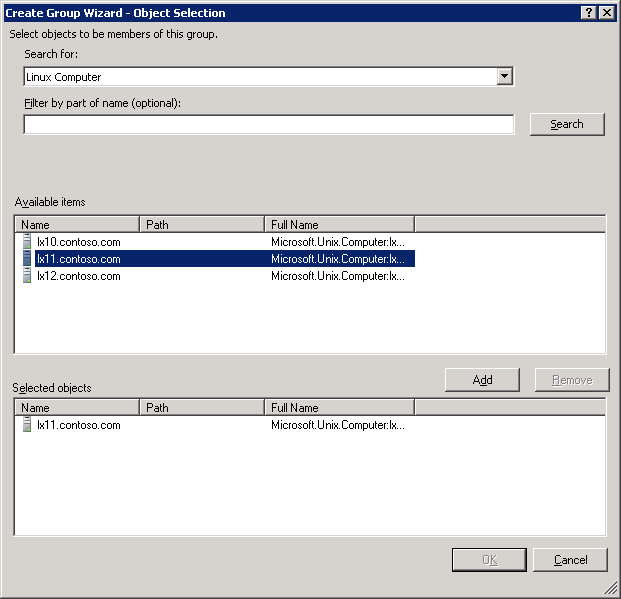Sort Available items by Name column
621x599 pixels.
(76, 225)
